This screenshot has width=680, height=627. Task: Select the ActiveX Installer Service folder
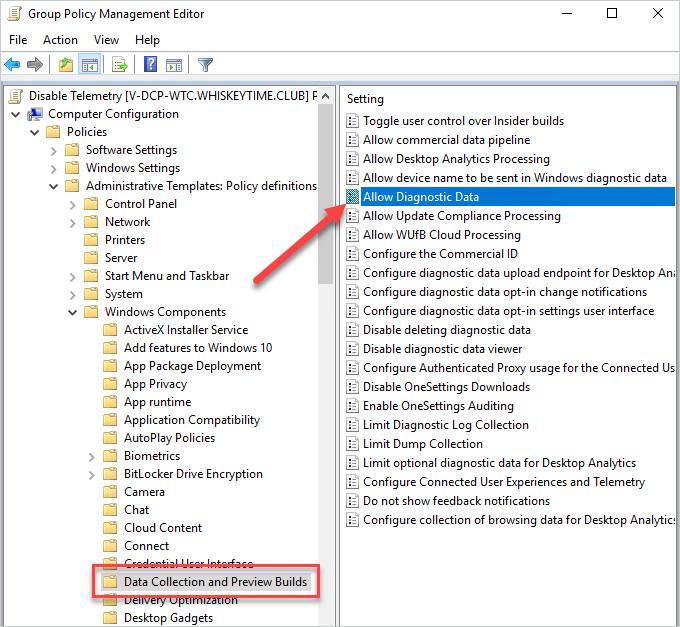(186, 330)
